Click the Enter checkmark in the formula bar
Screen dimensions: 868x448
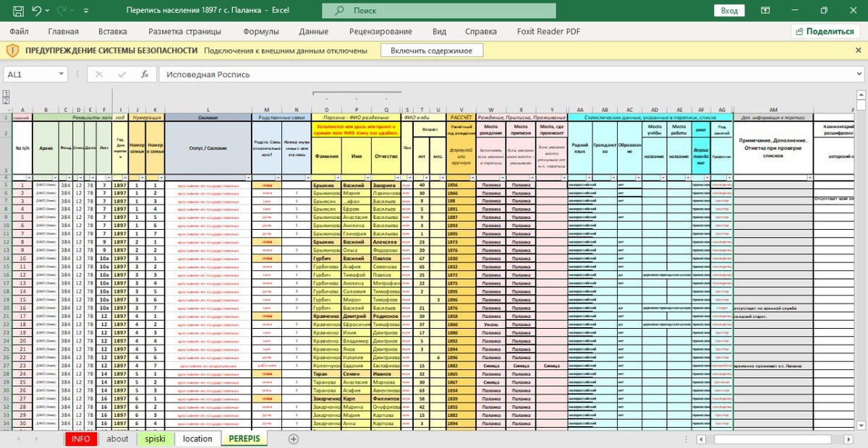click(122, 74)
